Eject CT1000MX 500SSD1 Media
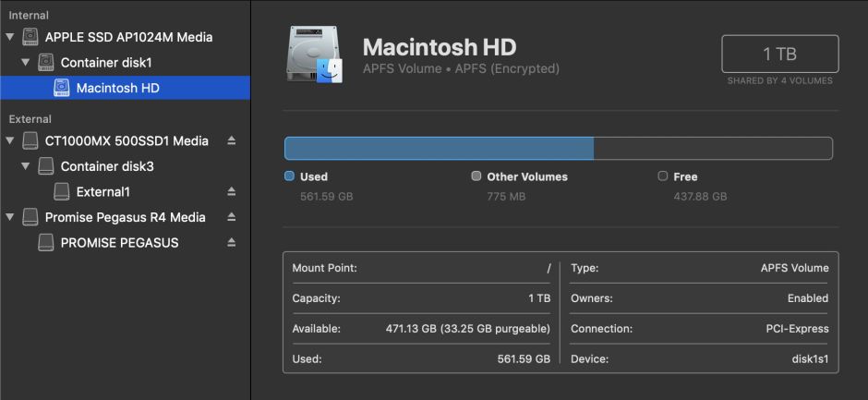Viewport: 868px width, 400px height. (x=232, y=140)
